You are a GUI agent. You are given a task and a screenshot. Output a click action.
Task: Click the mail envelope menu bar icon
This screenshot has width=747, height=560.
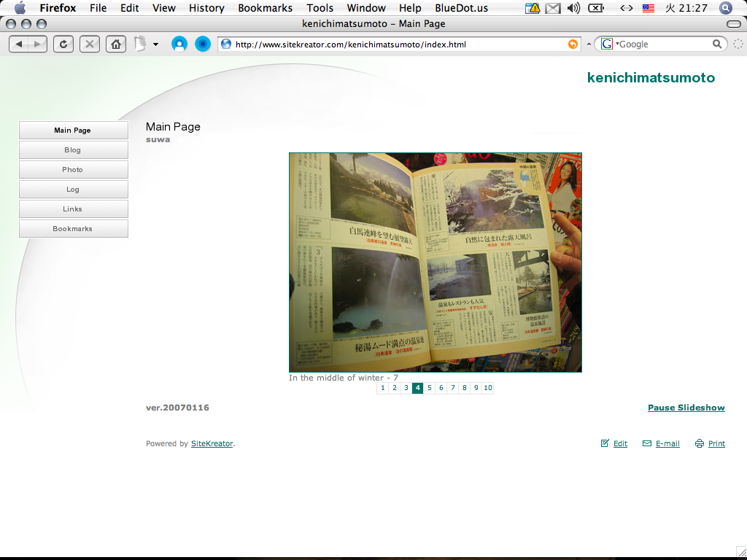click(553, 8)
